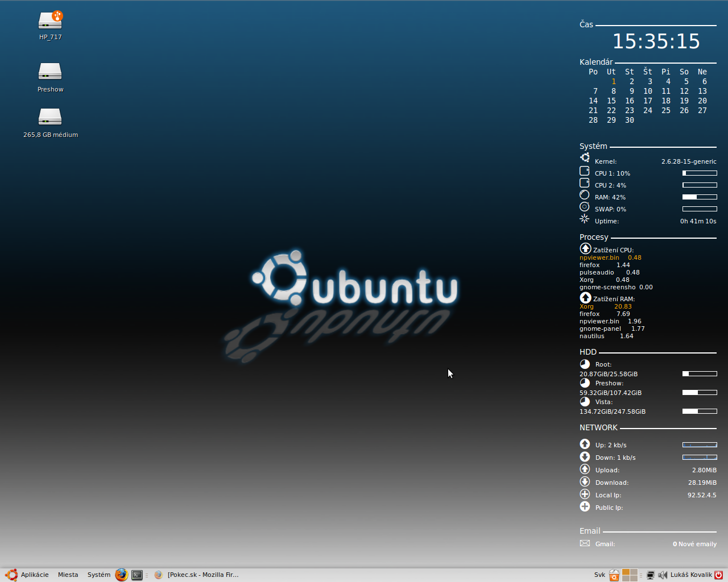The width and height of the screenshot is (728, 582).
Task: Click the Local Ip plus icon
Action: click(585, 494)
